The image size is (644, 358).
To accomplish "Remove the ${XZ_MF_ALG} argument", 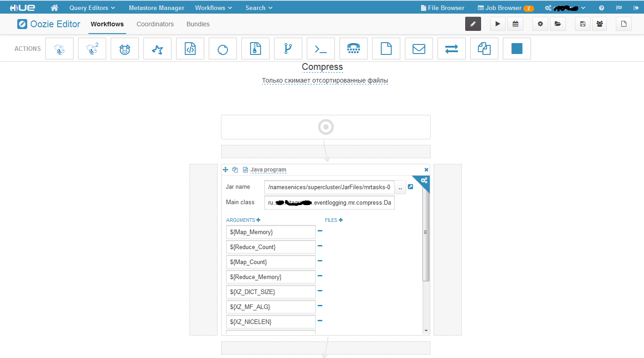I will click(x=320, y=306).
